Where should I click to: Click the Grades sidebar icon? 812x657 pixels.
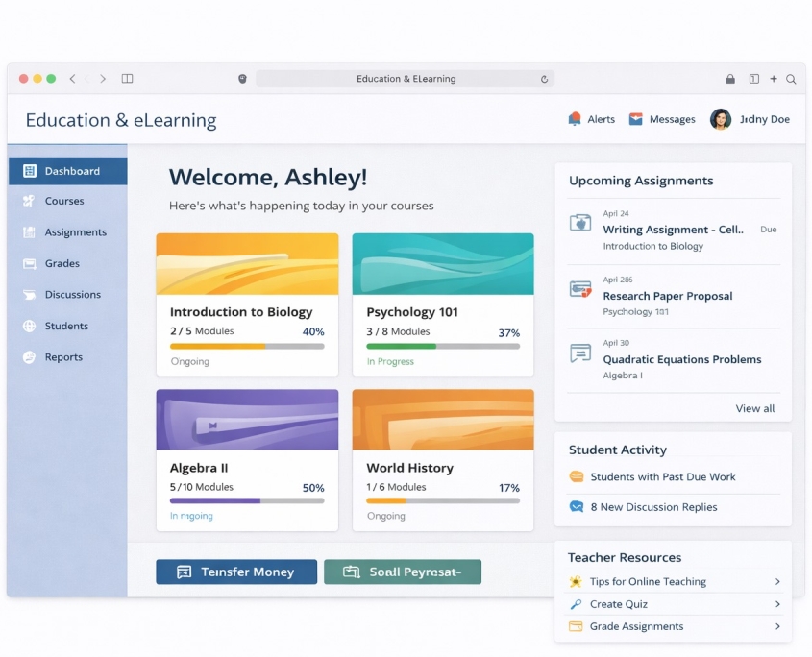tap(29, 263)
